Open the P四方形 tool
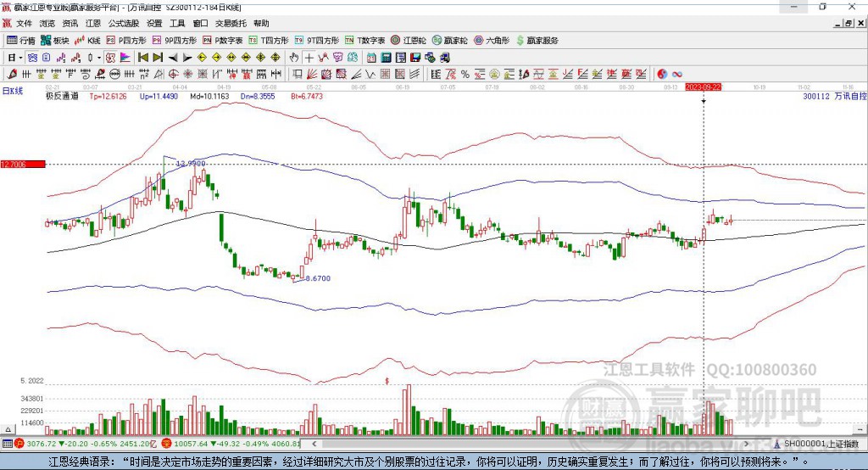 pos(126,41)
